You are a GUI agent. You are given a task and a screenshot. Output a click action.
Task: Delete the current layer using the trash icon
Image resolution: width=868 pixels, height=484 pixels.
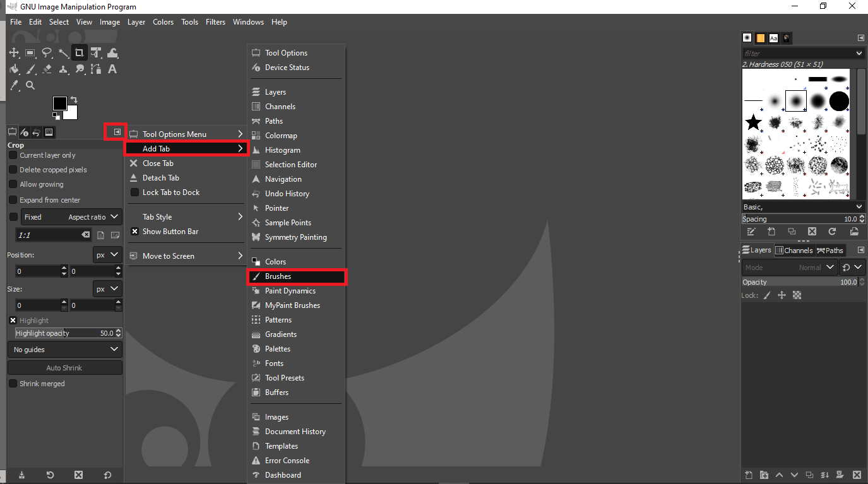click(x=857, y=475)
